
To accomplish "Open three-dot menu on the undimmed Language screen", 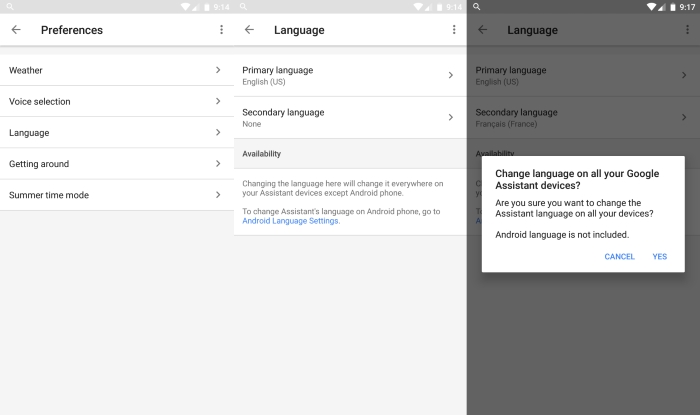I will [454, 30].
